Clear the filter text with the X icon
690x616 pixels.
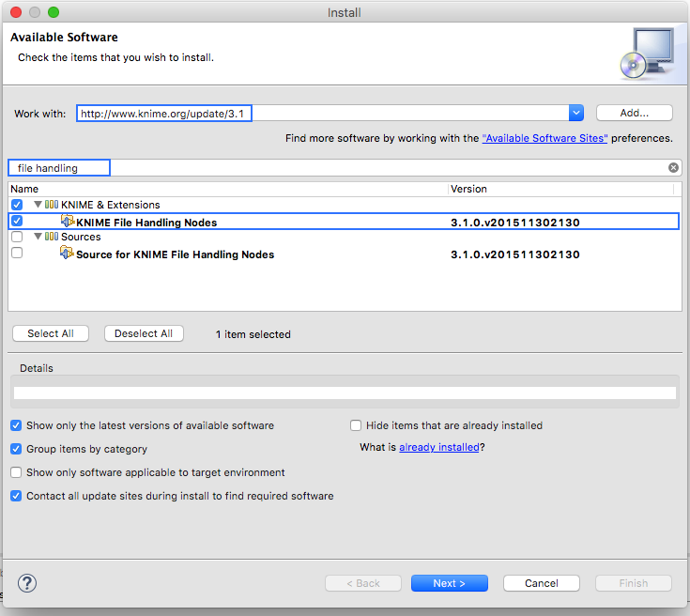coord(673,167)
